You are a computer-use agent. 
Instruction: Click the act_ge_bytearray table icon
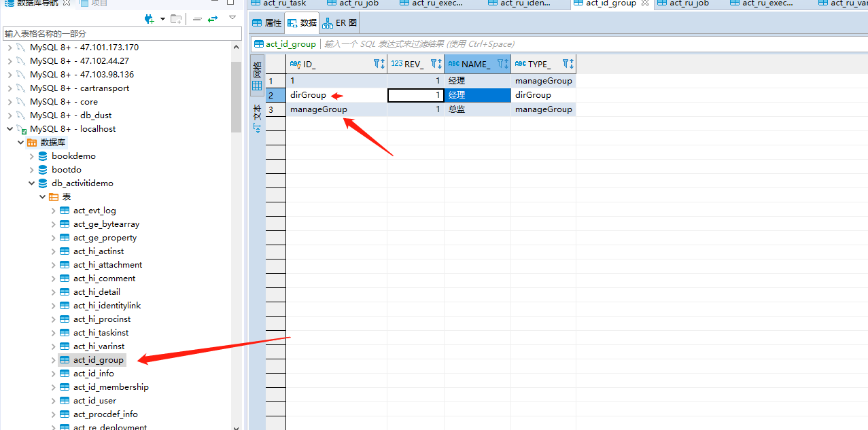65,224
